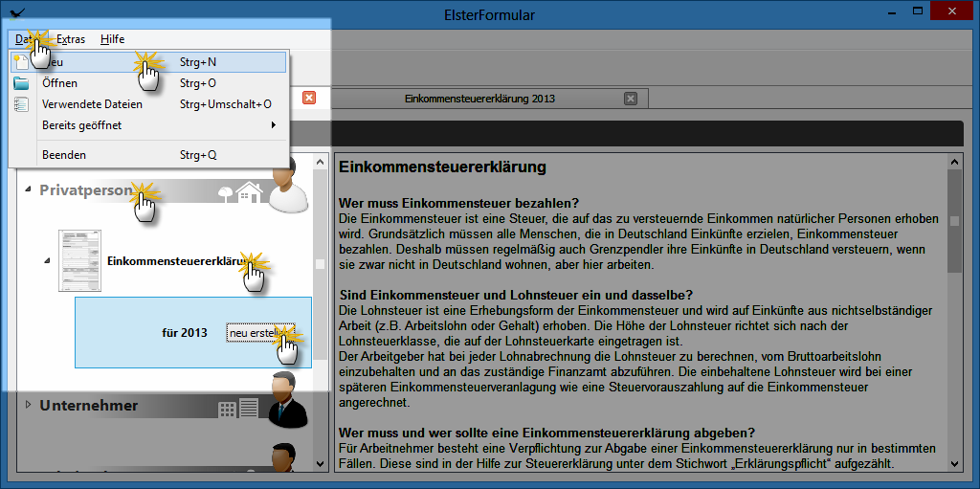
Task: Click the neu erstellen button for 2013
Action: pos(258,333)
